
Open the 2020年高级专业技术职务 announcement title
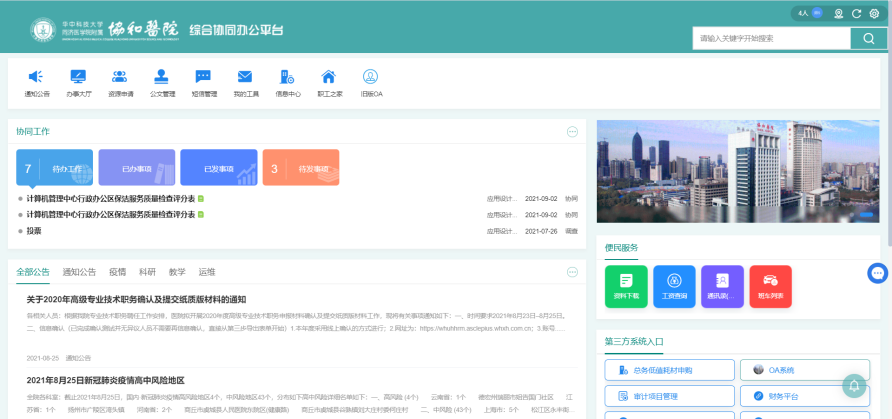(x=136, y=299)
